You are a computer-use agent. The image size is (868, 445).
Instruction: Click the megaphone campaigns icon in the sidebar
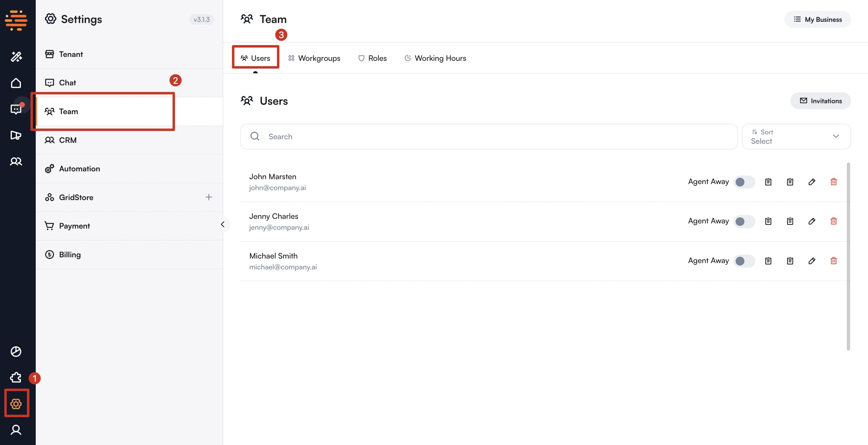coord(16,135)
